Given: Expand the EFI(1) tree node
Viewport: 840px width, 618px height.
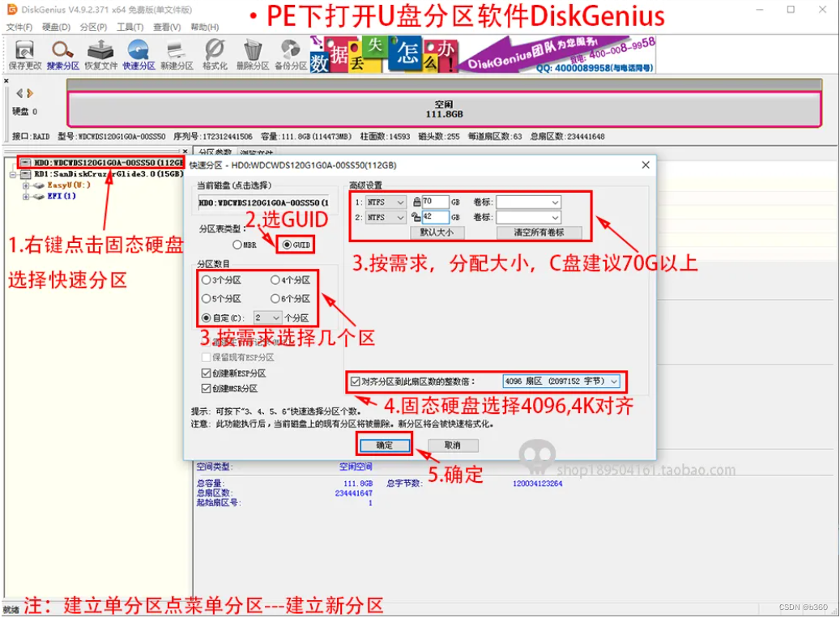Looking at the screenshot, I should point(25,197).
